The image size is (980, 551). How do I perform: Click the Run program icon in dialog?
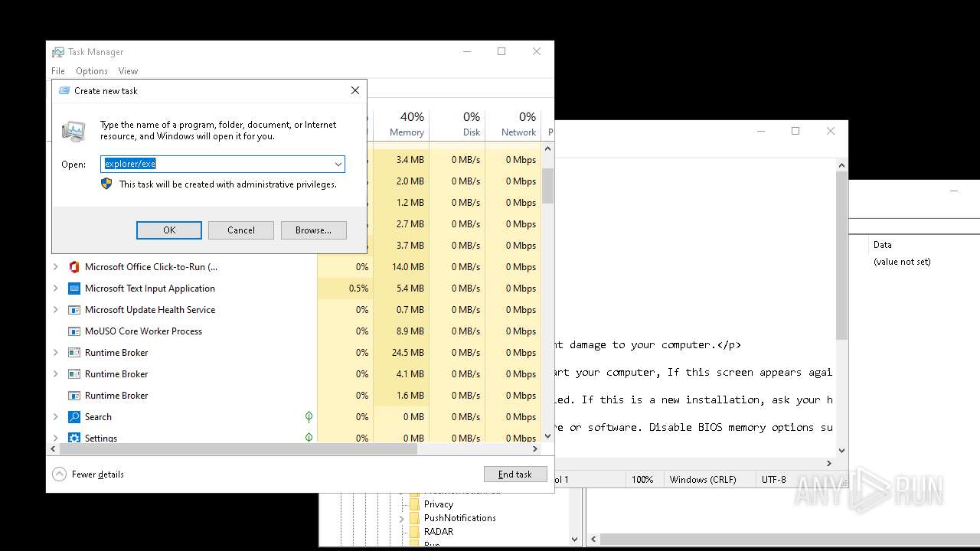point(74,131)
